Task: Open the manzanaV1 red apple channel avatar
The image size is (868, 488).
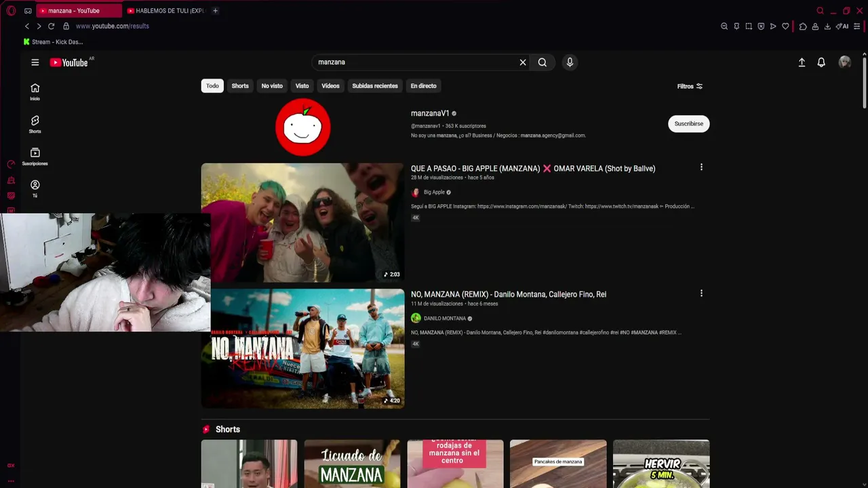Action: click(303, 127)
